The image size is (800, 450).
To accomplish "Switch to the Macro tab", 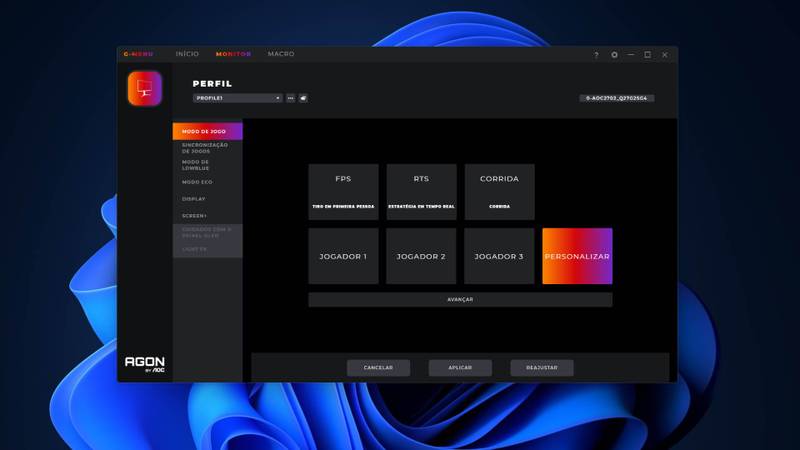I will (281, 54).
